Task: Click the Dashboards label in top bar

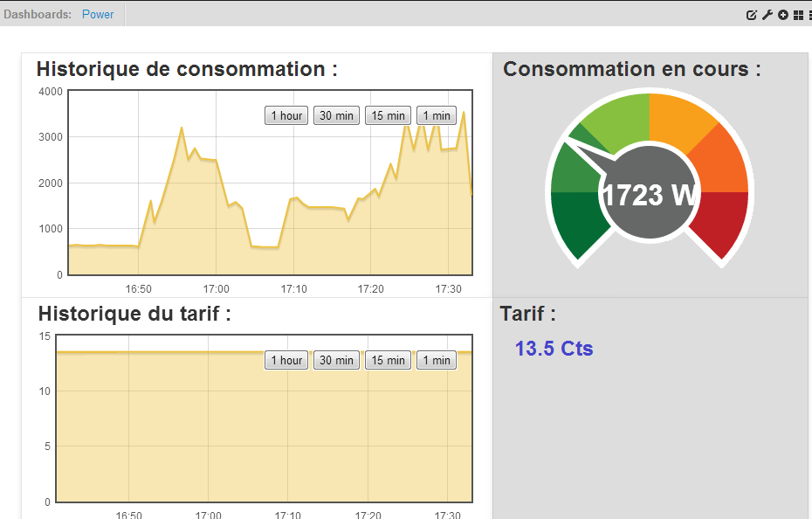Action: (38, 14)
